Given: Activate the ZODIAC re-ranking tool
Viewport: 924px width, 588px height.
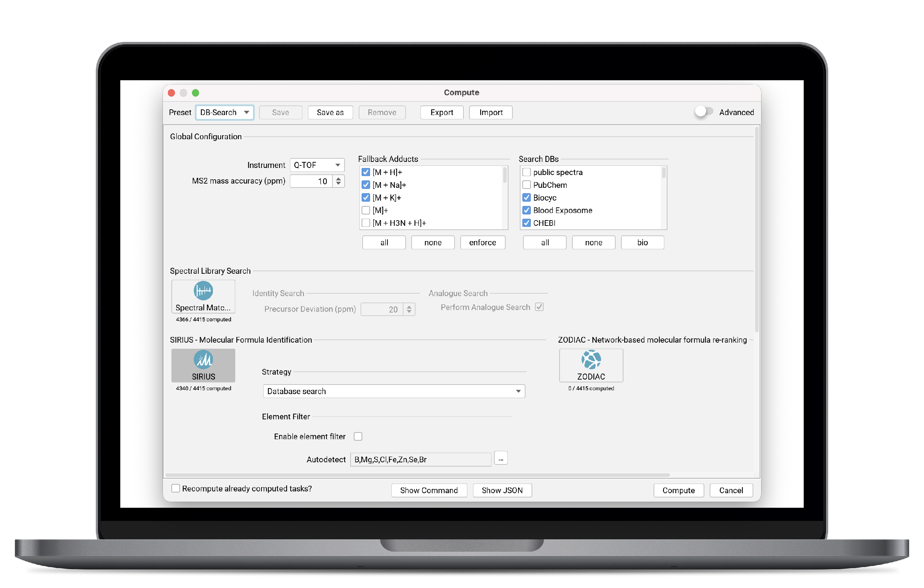Looking at the screenshot, I should click(591, 365).
